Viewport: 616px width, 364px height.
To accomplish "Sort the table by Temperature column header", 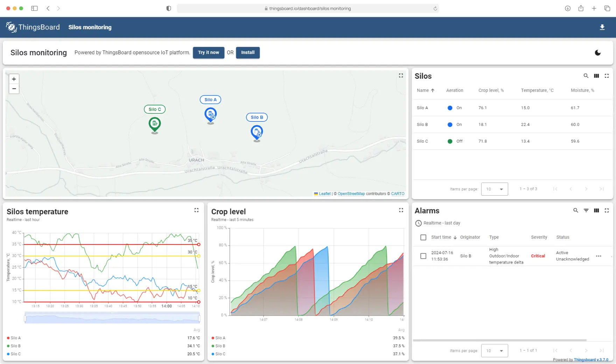I will (537, 90).
